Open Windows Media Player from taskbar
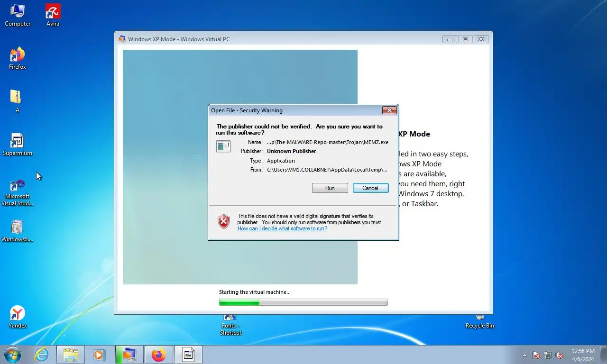The image size is (607, 364). [x=100, y=355]
